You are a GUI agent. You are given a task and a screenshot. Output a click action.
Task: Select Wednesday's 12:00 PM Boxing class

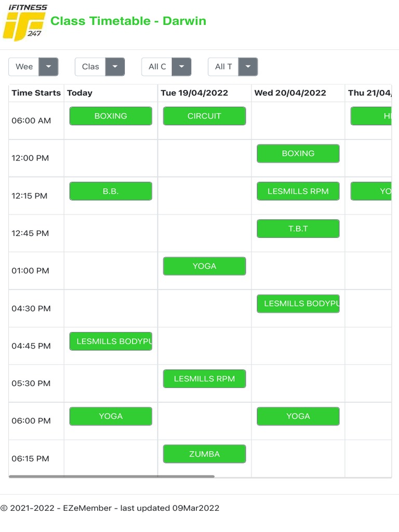pos(298,153)
